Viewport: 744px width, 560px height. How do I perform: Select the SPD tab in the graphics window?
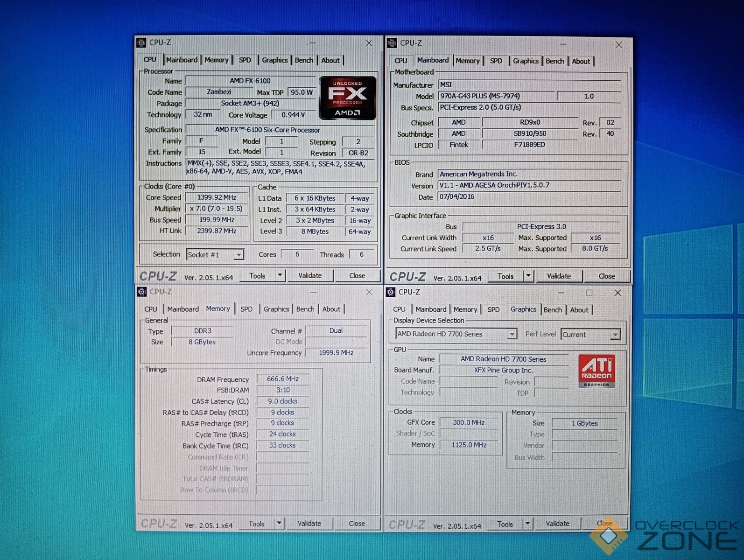point(493,309)
